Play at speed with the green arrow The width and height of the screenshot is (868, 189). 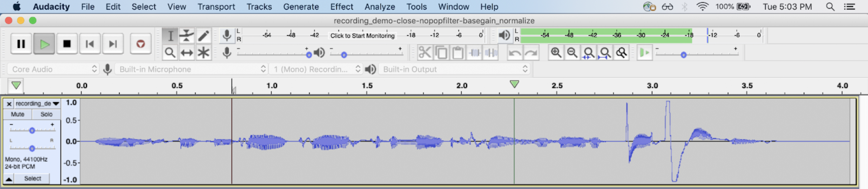click(x=645, y=53)
